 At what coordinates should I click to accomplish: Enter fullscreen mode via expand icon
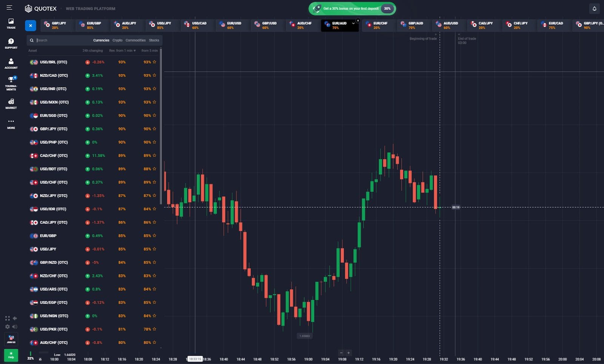tap(7, 318)
